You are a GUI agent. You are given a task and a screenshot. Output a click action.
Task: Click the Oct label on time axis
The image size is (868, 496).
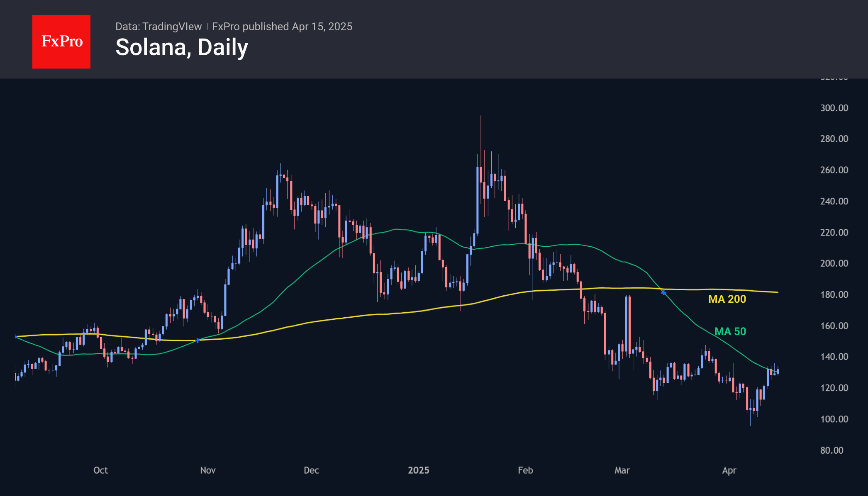pos(100,470)
